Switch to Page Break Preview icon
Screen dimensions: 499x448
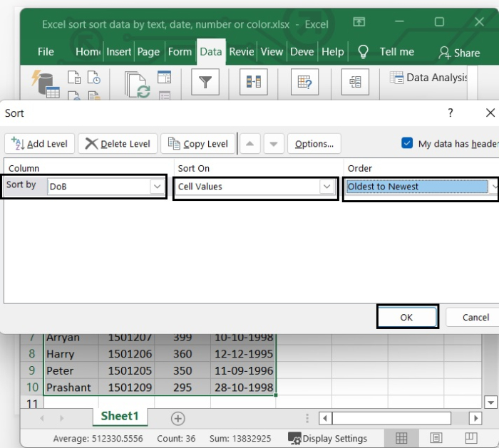coord(471,438)
